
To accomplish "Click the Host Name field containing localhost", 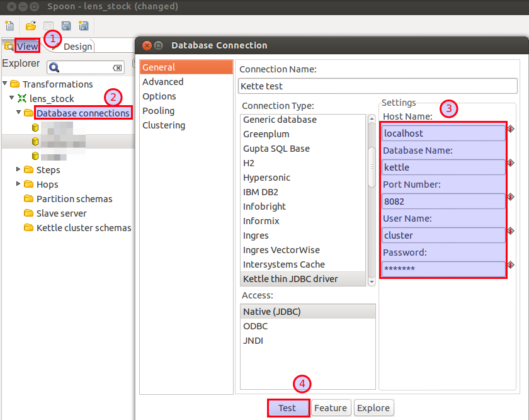I will (x=443, y=133).
